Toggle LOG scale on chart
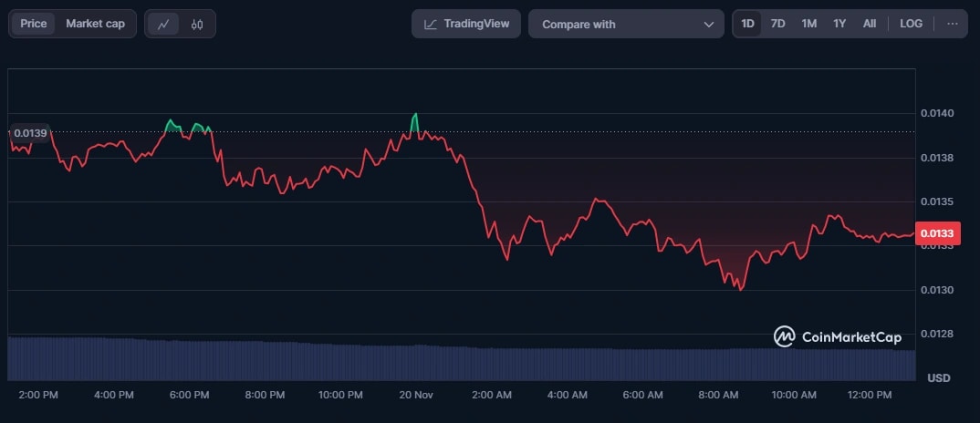 pyautogui.click(x=911, y=24)
